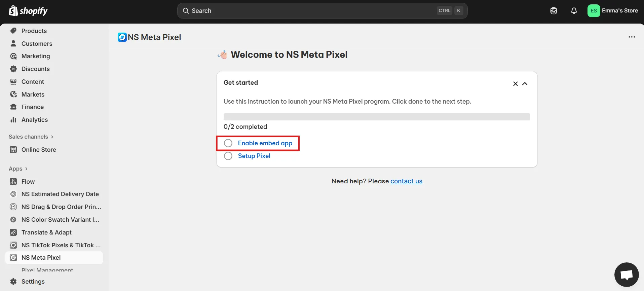The image size is (644, 291).
Task: Click the Products tag icon in the sidebar
Action: 13,31
